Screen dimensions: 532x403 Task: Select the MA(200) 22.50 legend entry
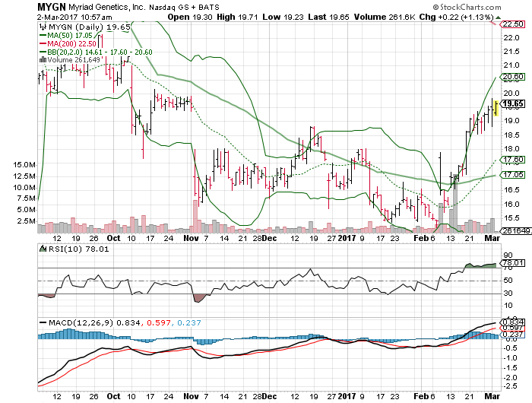point(68,44)
